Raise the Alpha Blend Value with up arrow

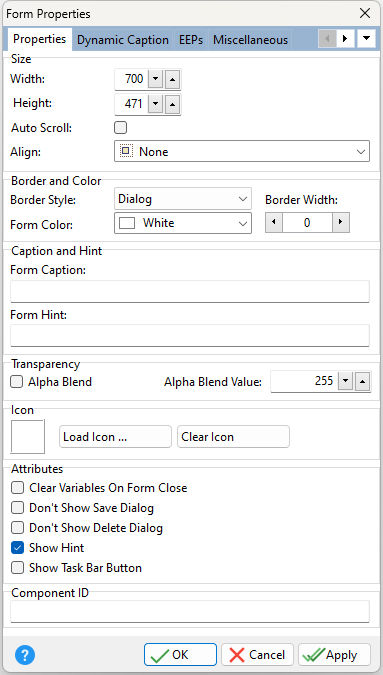click(x=363, y=382)
